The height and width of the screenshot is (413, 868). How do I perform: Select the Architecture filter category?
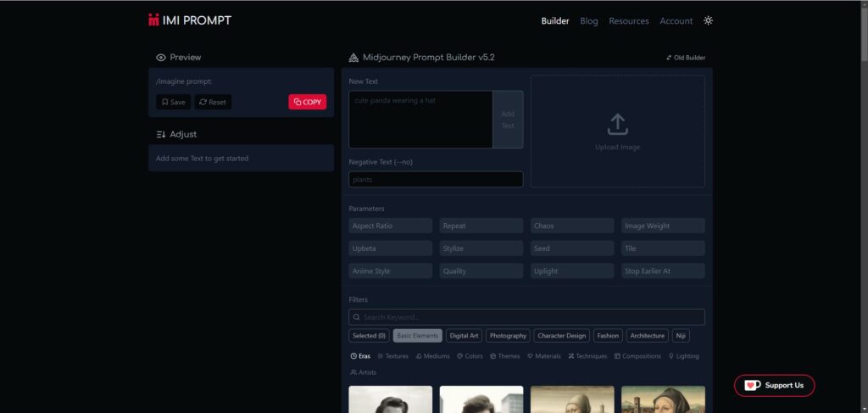point(648,336)
